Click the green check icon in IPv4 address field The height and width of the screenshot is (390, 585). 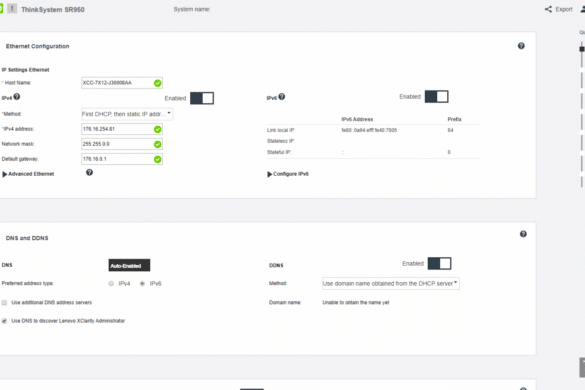[x=158, y=129]
